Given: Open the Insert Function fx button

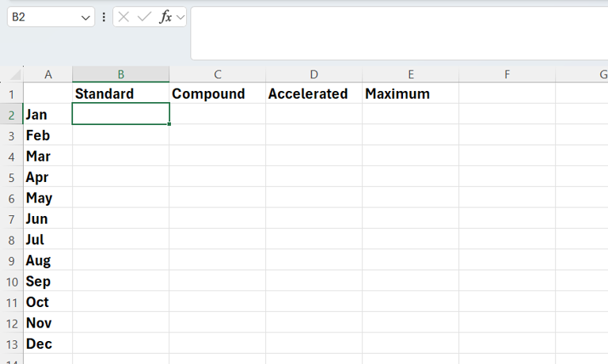Looking at the screenshot, I should pyautogui.click(x=165, y=17).
